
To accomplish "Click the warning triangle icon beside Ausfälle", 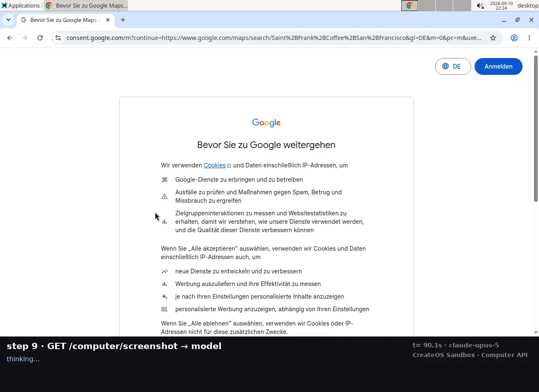I will (x=165, y=196).
